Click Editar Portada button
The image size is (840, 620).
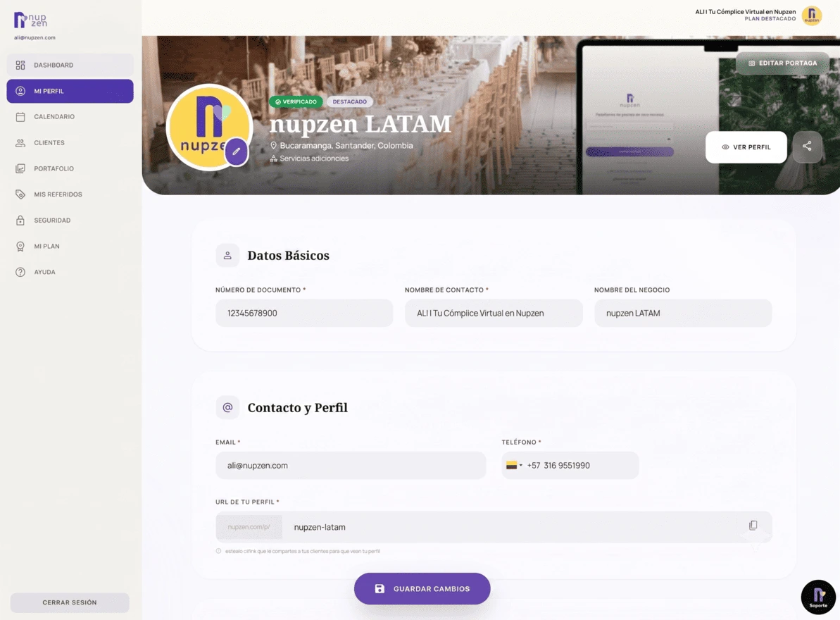783,63
